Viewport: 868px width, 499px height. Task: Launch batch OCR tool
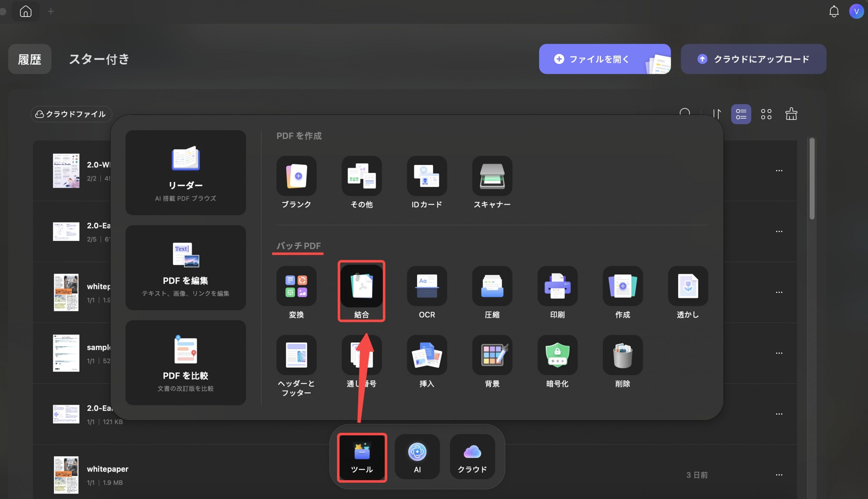pos(427,286)
